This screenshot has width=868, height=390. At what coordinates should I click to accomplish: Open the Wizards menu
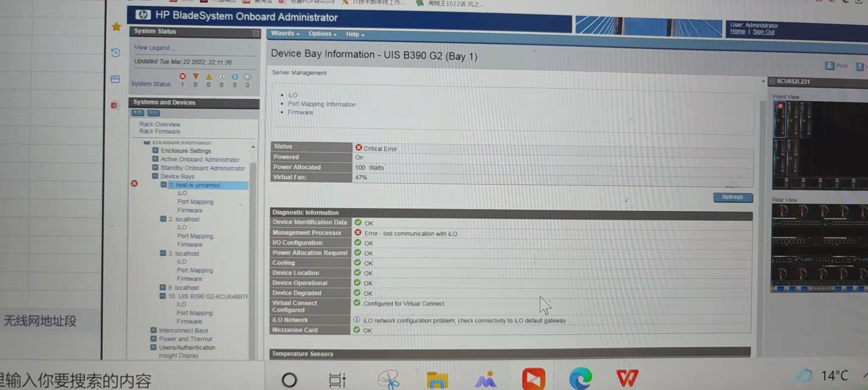(285, 34)
